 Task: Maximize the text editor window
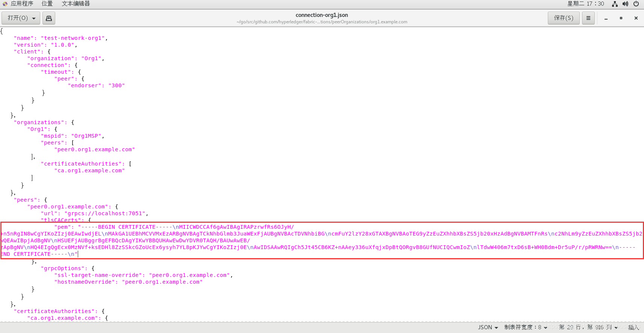[x=621, y=18]
